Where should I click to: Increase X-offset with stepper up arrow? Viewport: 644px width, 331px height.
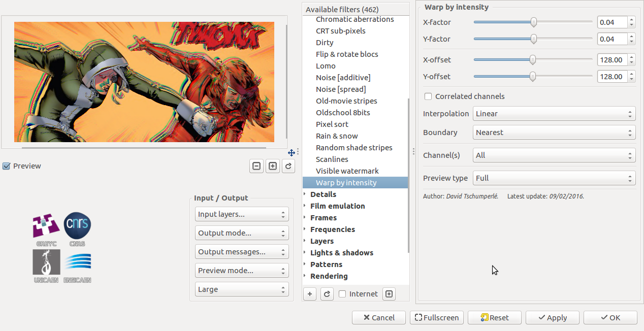tap(631, 57)
